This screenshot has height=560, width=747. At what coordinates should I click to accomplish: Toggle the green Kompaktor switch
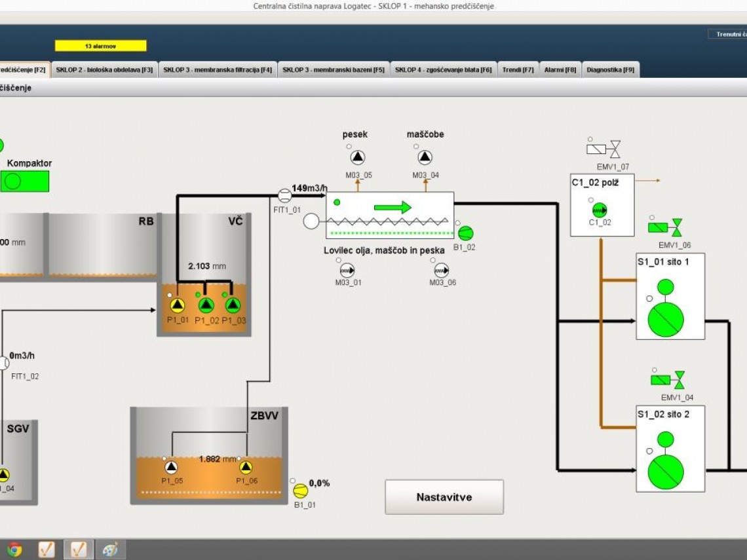(25, 181)
